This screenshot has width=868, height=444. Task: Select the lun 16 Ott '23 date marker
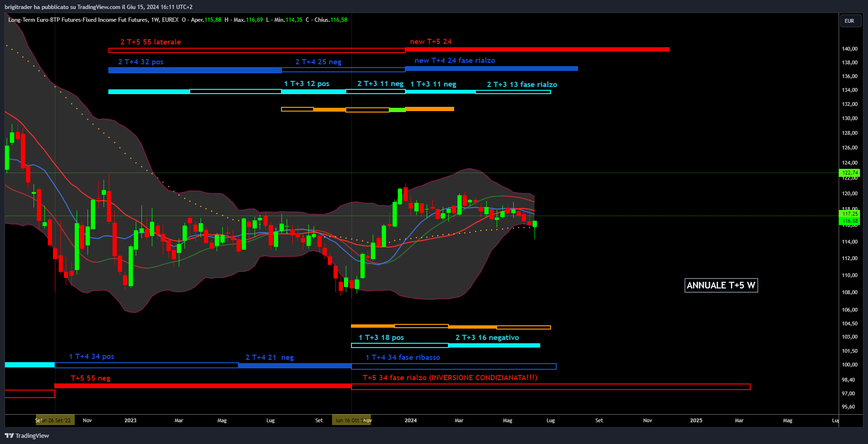pos(351,420)
